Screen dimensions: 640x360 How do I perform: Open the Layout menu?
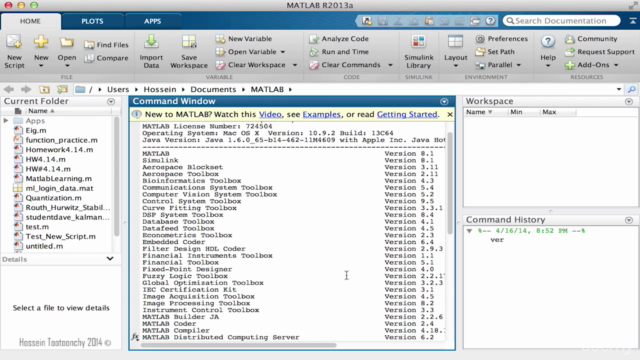tap(456, 51)
